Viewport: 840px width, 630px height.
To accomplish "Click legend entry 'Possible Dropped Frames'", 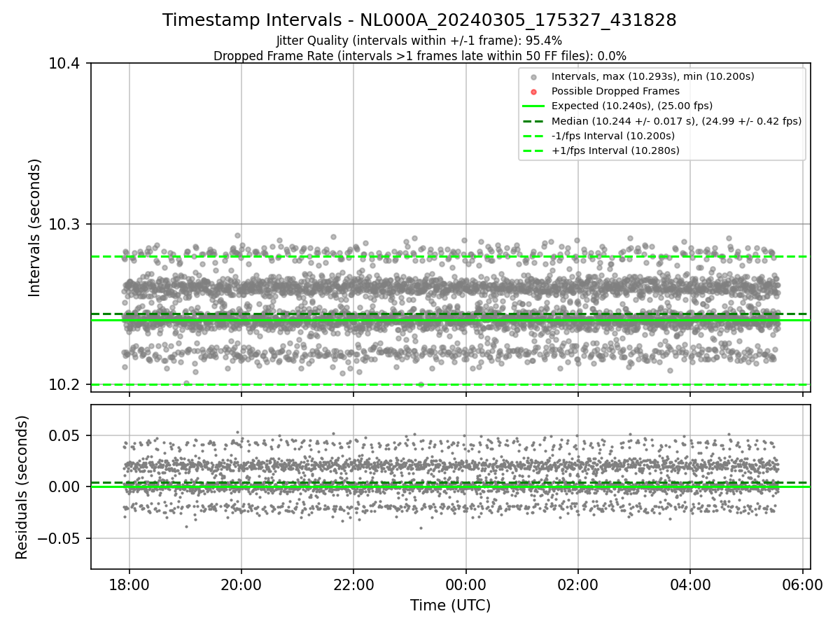I will pyautogui.click(x=615, y=91).
